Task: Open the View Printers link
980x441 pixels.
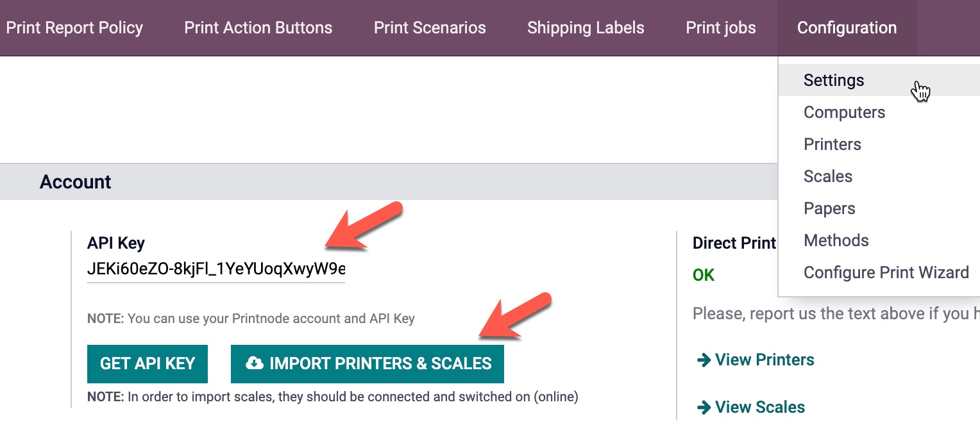Action: coord(763,360)
